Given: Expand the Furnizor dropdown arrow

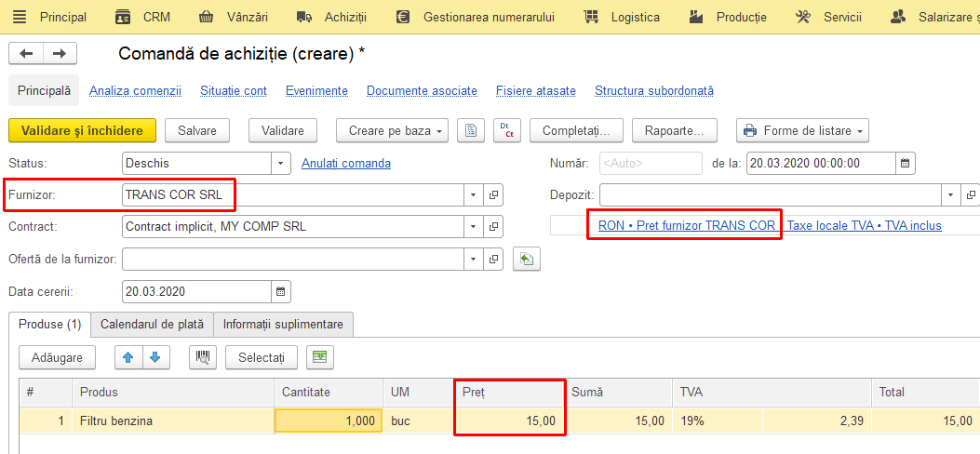Looking at the screenshot, I should point(473,194).
